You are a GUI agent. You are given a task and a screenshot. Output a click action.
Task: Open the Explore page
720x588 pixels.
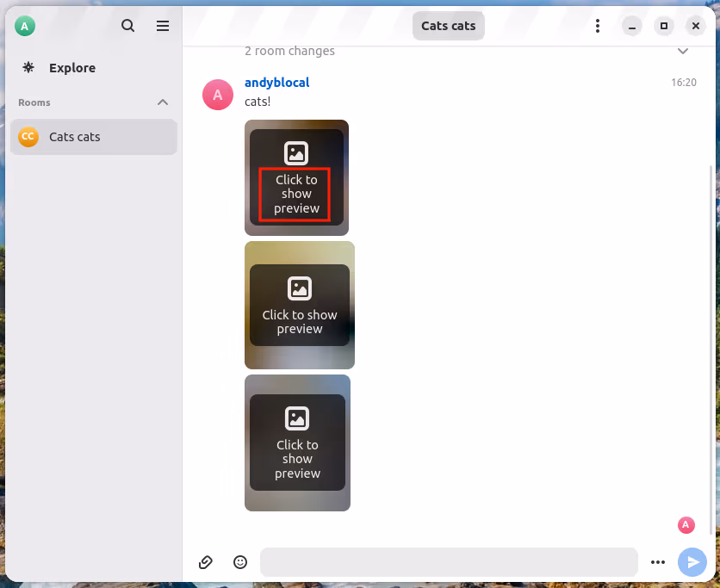[x=71, y=68]
